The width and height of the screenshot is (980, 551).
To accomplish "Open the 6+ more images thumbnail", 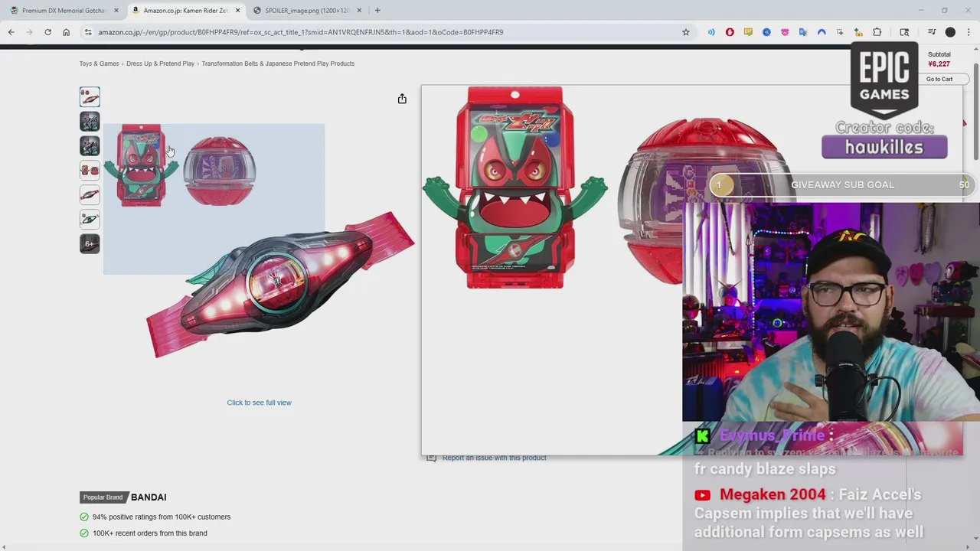I will click(90, 244).
